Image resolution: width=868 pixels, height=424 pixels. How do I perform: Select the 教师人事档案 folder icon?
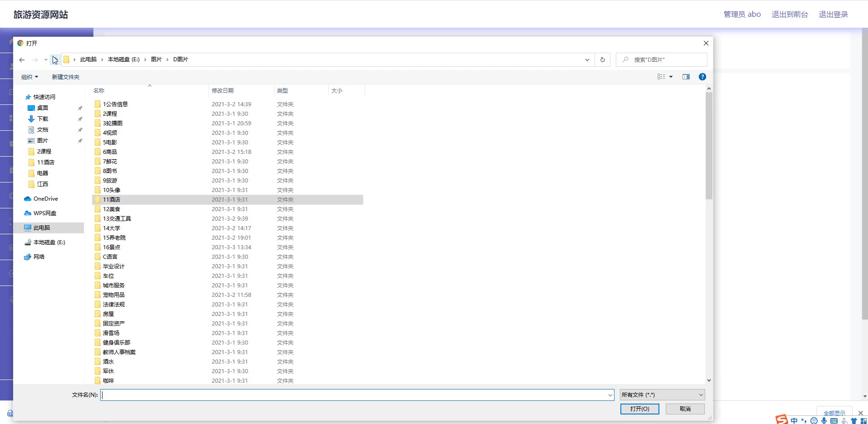pos(98,352)
